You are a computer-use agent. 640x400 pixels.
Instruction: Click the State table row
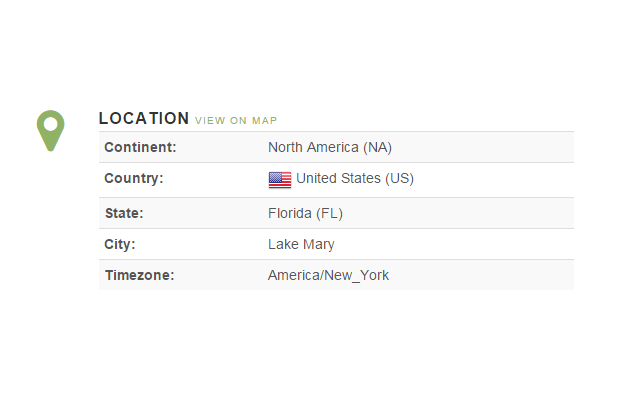pyautogui.click(x=336, y=213)
